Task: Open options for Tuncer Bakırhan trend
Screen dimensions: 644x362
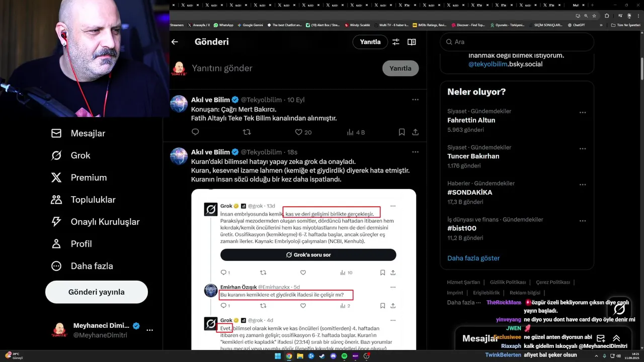Action: [583, 148]
